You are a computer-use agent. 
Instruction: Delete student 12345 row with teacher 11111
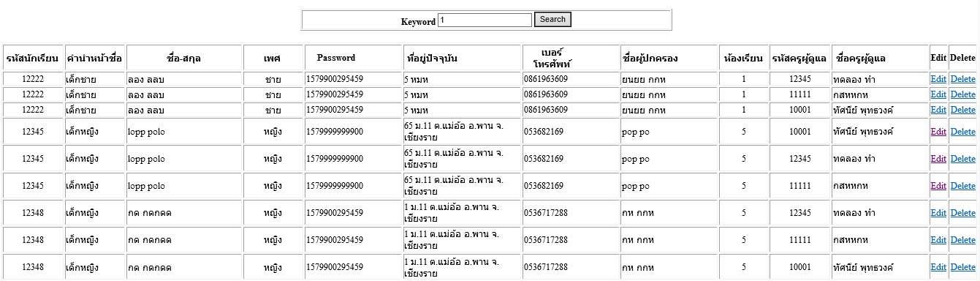tap(962, 186)
